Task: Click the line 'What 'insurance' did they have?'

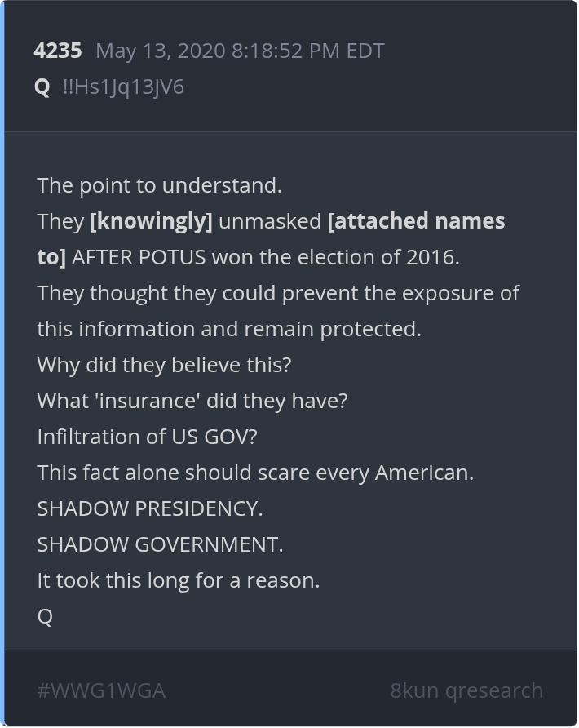Action: (x=192, y=401)
